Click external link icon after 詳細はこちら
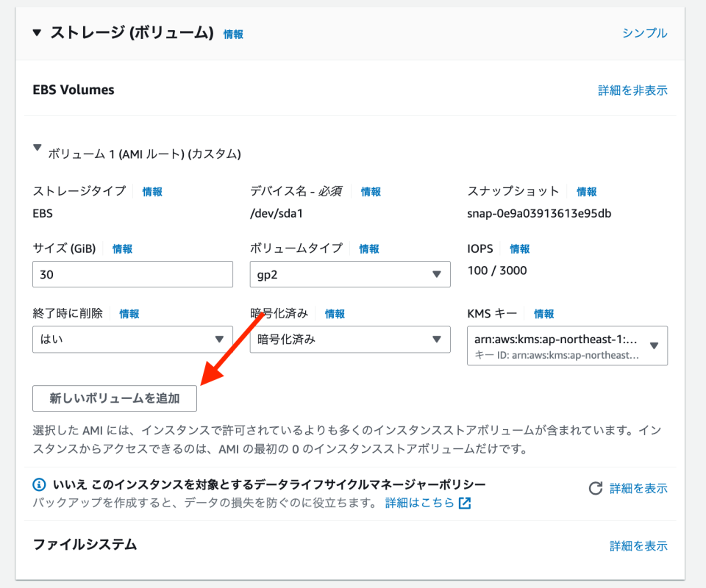706x588 pixels. (x=465, y=503)
